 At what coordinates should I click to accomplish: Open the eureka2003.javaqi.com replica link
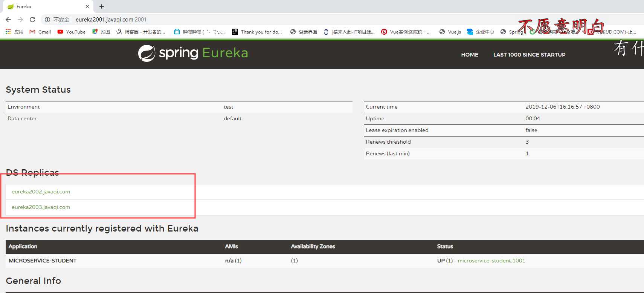pos(41,207)
